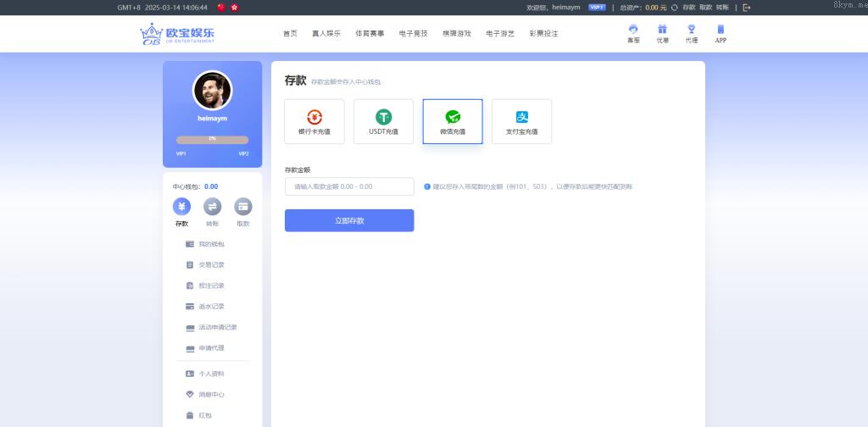The width and height of the screenshot is (868, 427).
Task: Click the logout icon in top bar
Action: 747,7
